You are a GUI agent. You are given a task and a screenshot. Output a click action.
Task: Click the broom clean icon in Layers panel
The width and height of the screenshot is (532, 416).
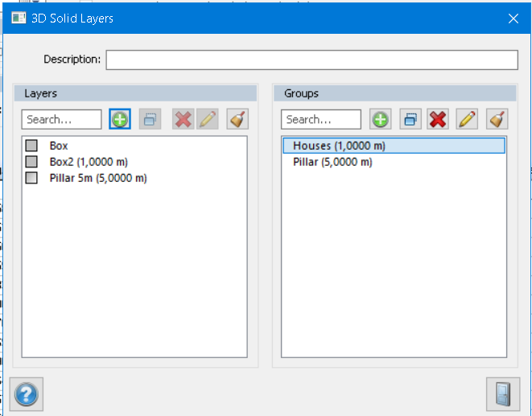click(237, 120)
